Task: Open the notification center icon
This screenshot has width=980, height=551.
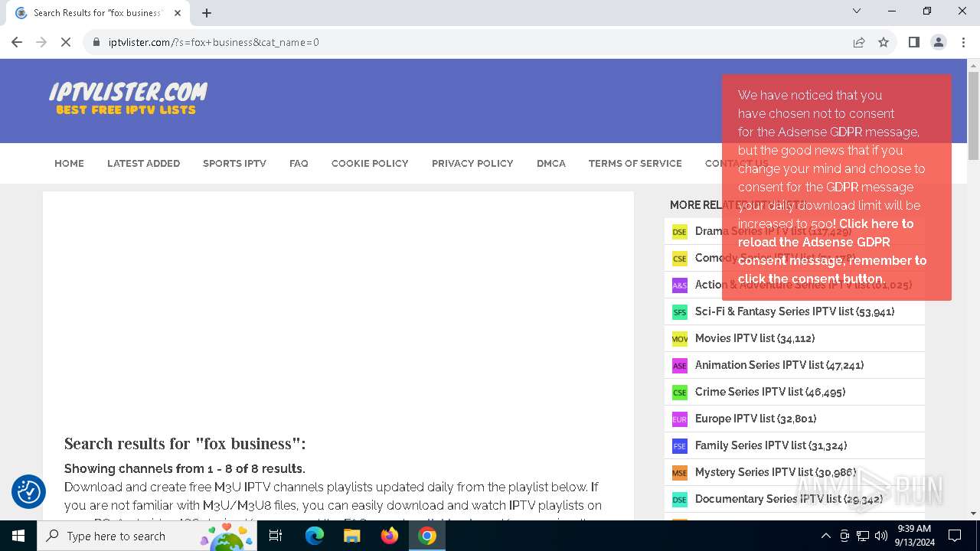Action: coord(955,536)
